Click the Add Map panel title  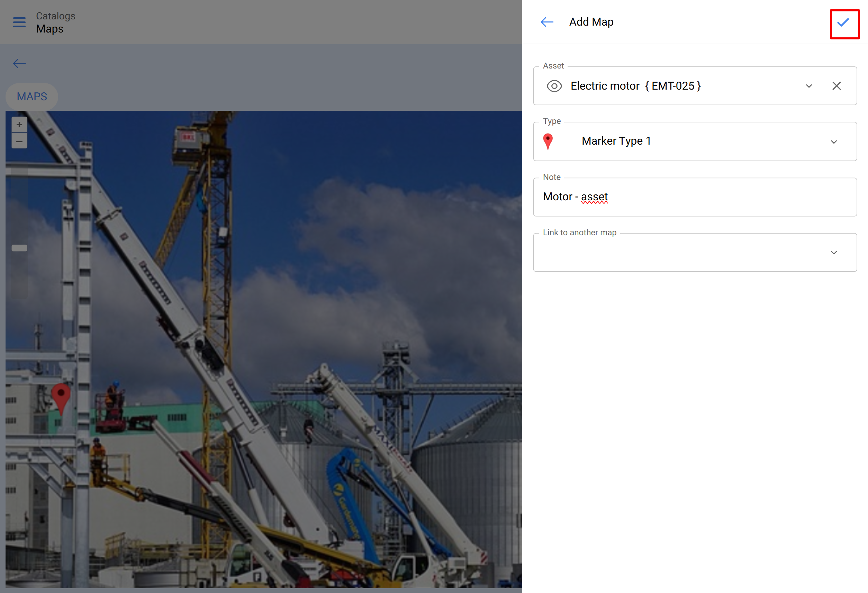click(591, 22)
